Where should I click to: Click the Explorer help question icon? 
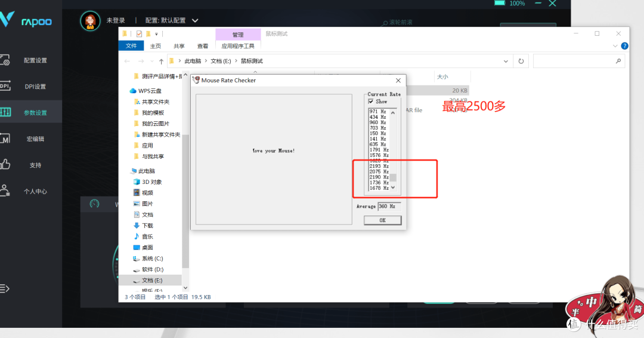click(x=624, y=46)
